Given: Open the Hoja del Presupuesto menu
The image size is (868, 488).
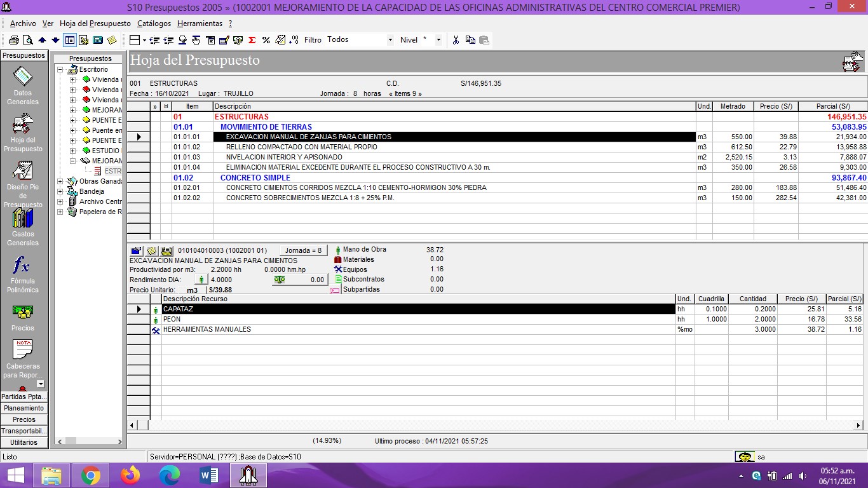Looking at the screenshot, I should click(95, 24).
